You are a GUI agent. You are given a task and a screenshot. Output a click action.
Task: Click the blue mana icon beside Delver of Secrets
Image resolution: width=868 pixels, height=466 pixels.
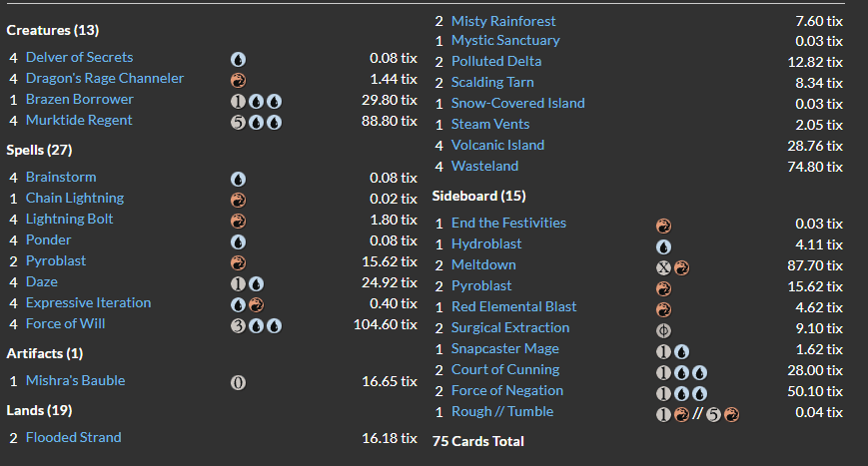238,58
